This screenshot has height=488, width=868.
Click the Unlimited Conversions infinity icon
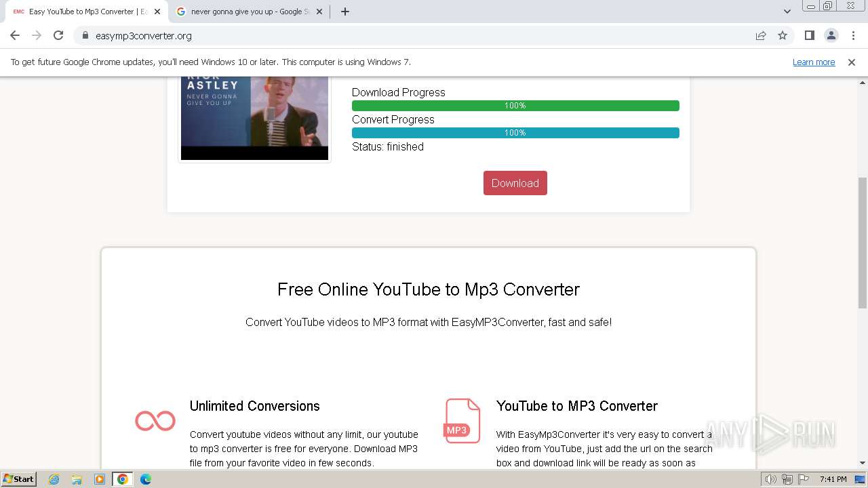[155, 421]
